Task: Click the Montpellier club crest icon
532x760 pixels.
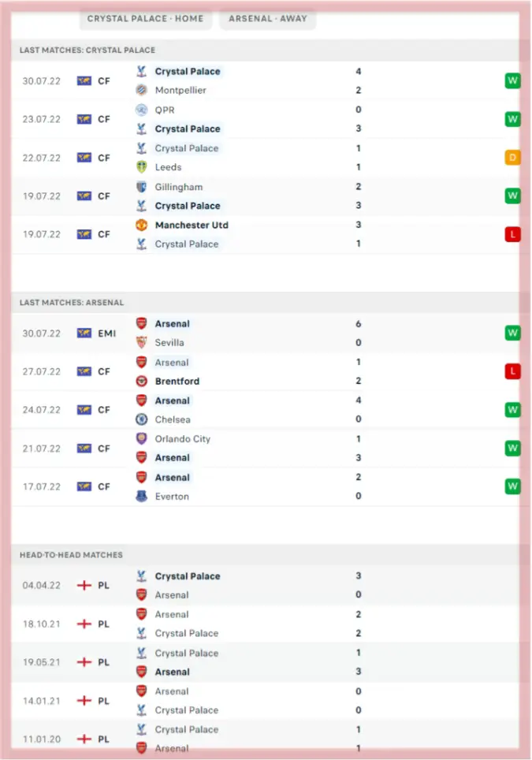Action: point(142,91)
